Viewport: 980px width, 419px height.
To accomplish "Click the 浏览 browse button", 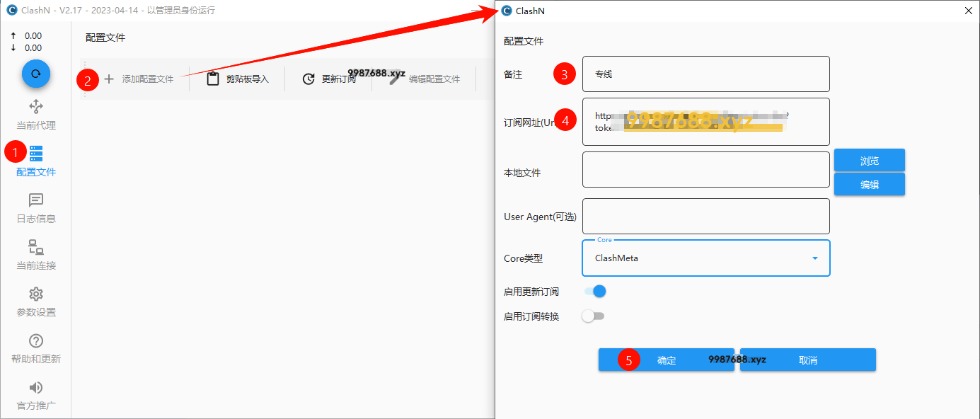I will [x=870, y=160].
